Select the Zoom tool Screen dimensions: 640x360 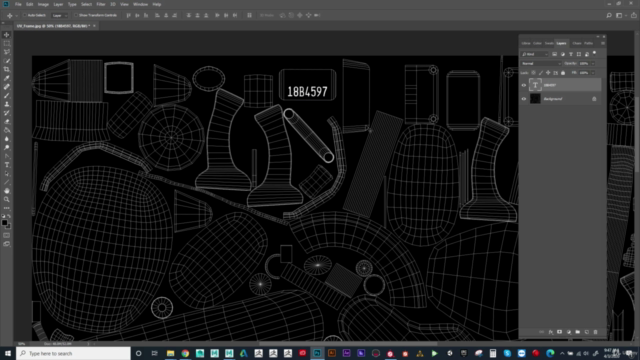7,200
